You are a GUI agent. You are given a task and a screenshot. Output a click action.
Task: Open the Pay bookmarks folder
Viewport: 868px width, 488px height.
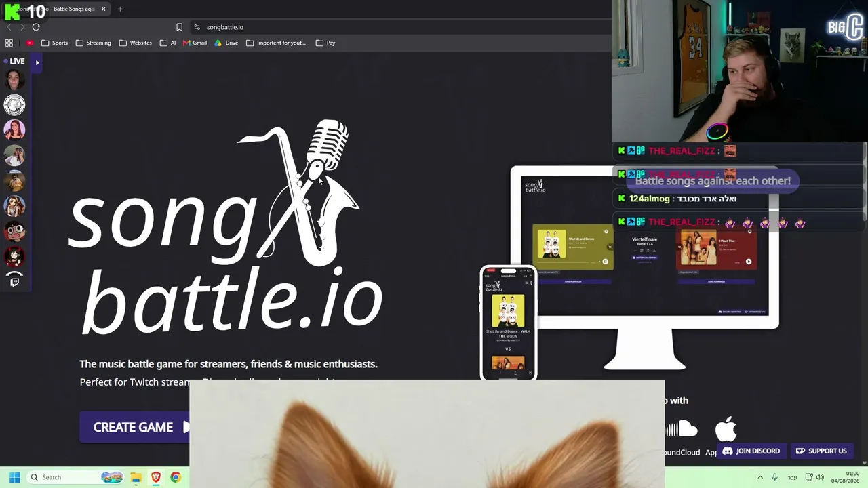pyautogui.click(x=325, y=43)
